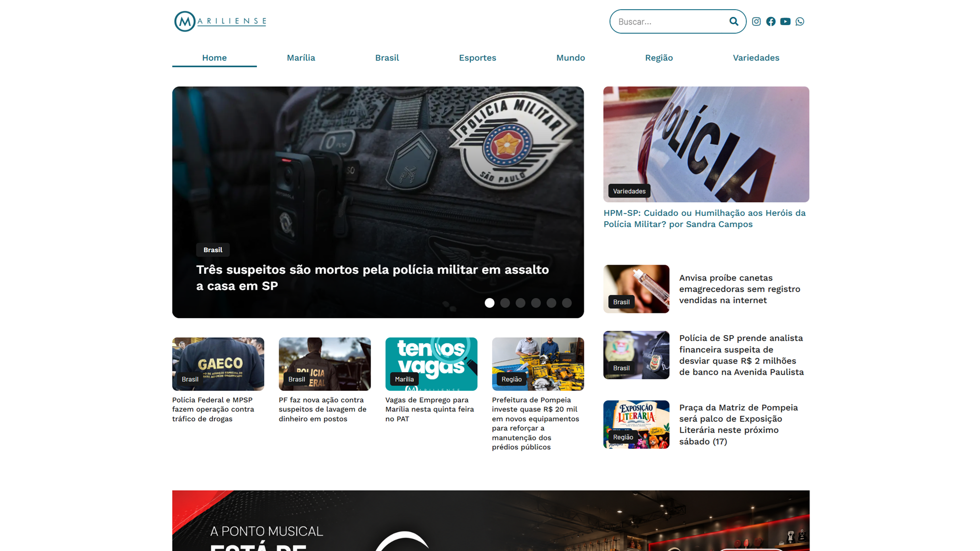Open the Facebook page icon
The image size is (980, 551).
770,21
